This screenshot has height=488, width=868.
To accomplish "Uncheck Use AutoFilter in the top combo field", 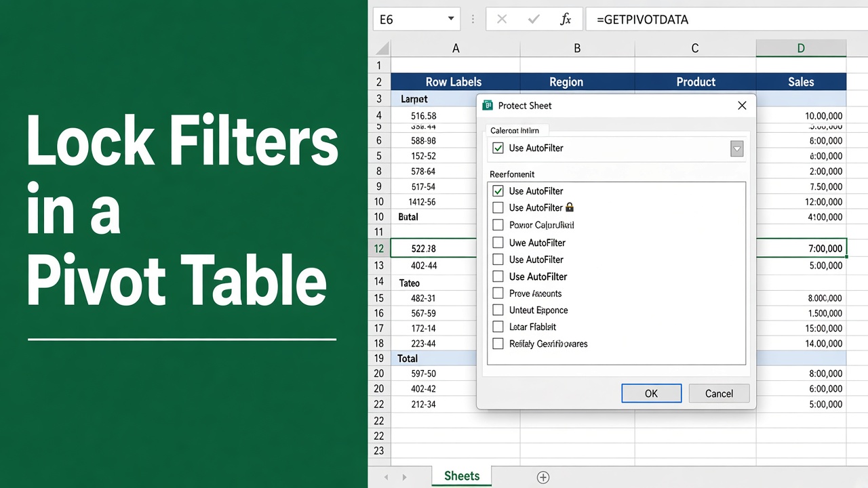I will pos(498,148).
